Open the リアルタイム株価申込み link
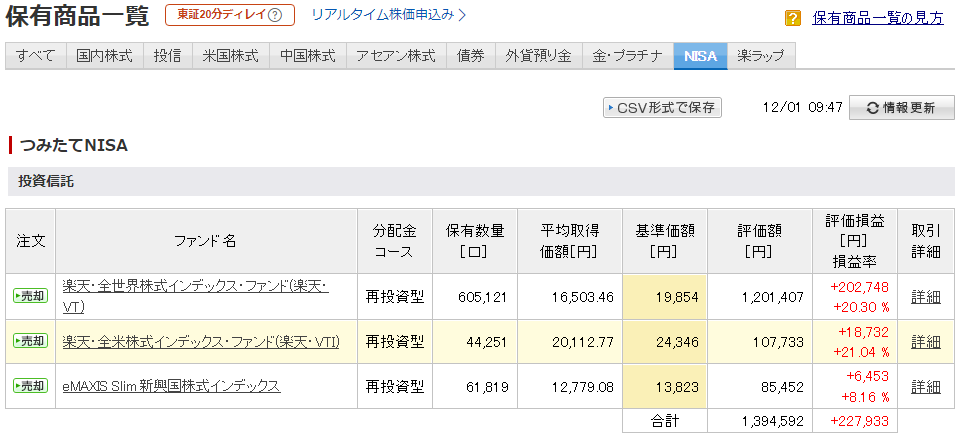Viewport: 960px width, 440px height. pos(389,15)
